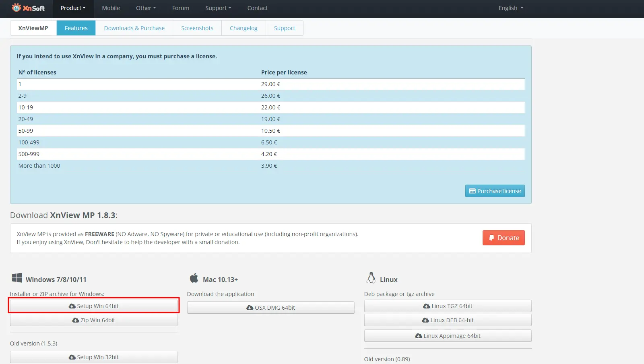Image resolution: width=644 pixels, height=364 pixels.
Task: Download Linux DEB 64-bit package
Action: (x=448, y=320)
